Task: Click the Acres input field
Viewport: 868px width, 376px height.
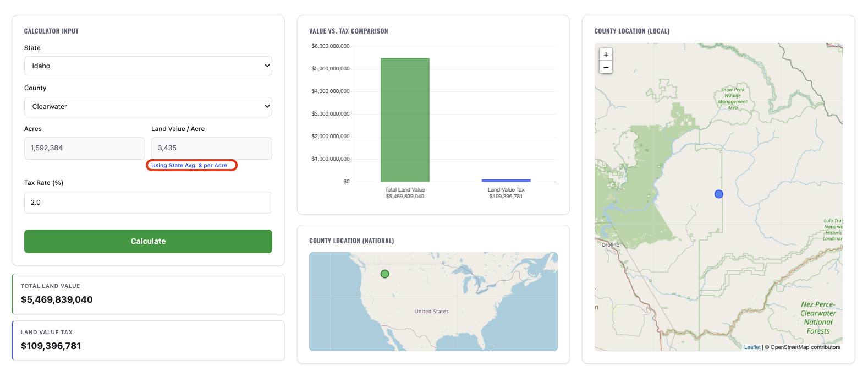Action: point(84,148)
